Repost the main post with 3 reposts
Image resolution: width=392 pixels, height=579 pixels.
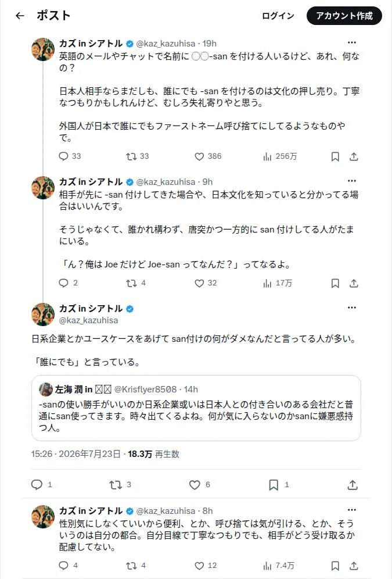[x=120, y=485]
